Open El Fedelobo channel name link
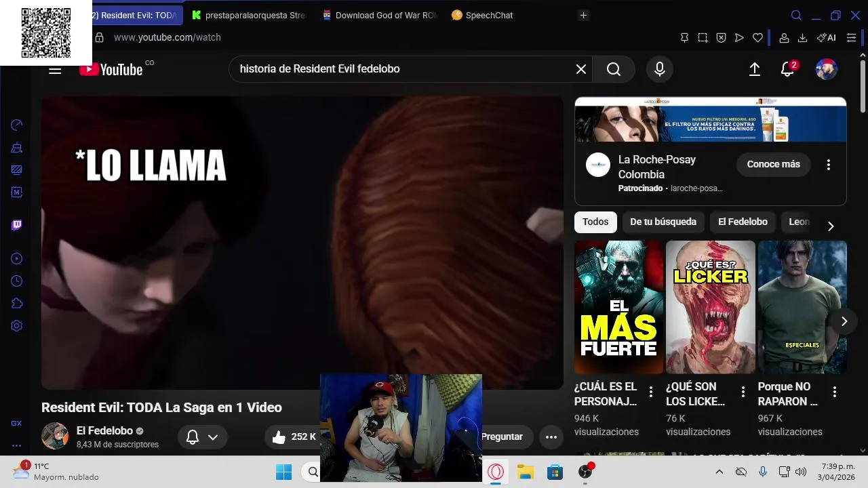 click(x=104, y=430)
